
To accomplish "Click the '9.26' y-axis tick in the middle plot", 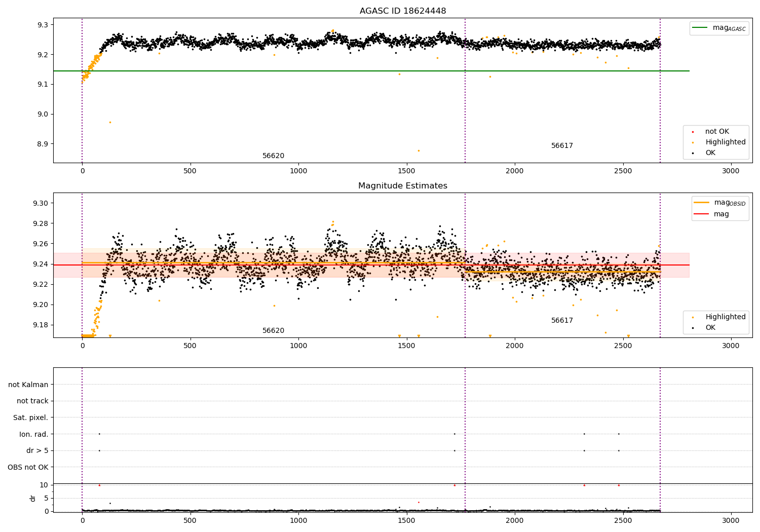I will click(x=41, y=244).
